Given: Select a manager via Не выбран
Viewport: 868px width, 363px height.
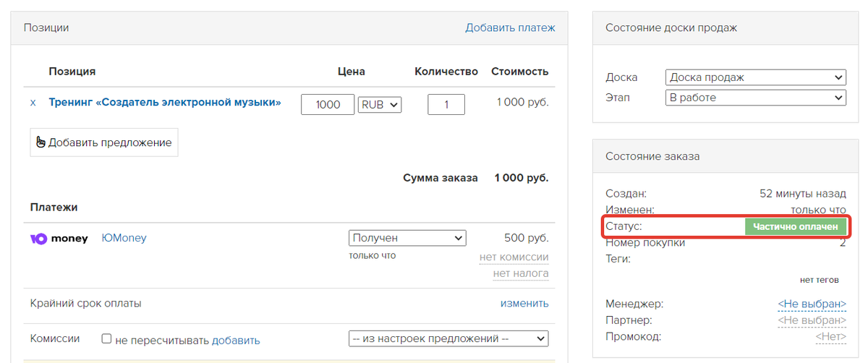Looking at the screenshot, I should (x=812, y=304).
